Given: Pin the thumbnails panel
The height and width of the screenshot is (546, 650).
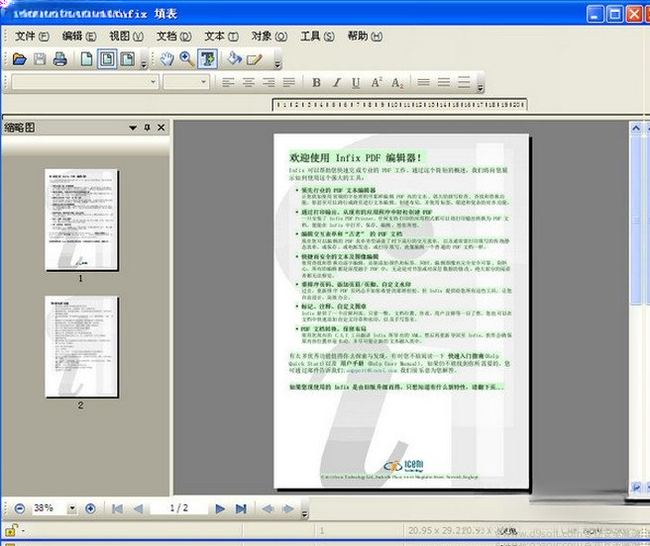Looking at the screenshot, I should click(147, 128).
